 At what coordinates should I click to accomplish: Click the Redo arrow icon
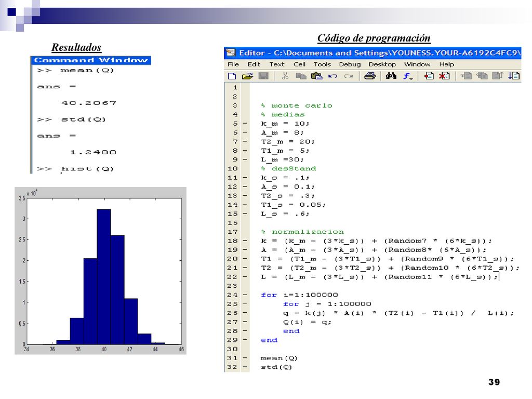pyautogui.click(x=349, y=76)
